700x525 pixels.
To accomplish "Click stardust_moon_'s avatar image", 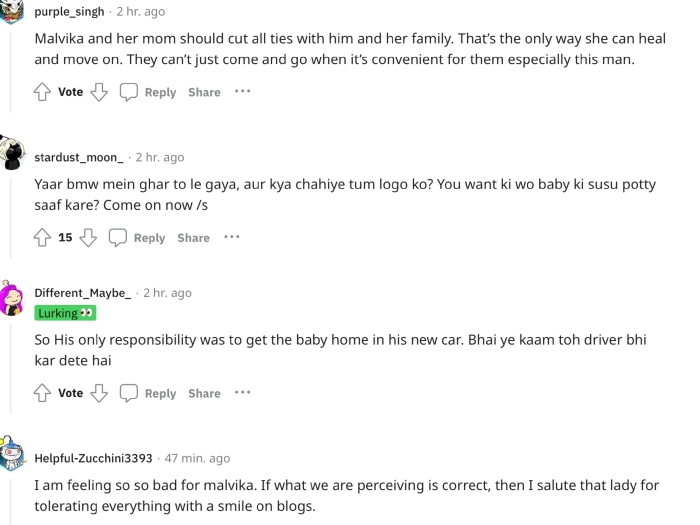I will tap(12, 154).
